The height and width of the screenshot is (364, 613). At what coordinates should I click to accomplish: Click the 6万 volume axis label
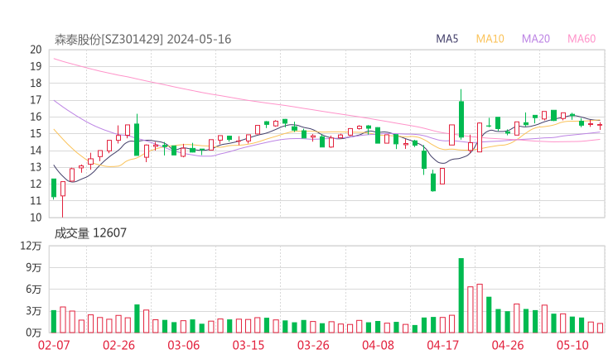pyautogui.click(x=34, y=290)
